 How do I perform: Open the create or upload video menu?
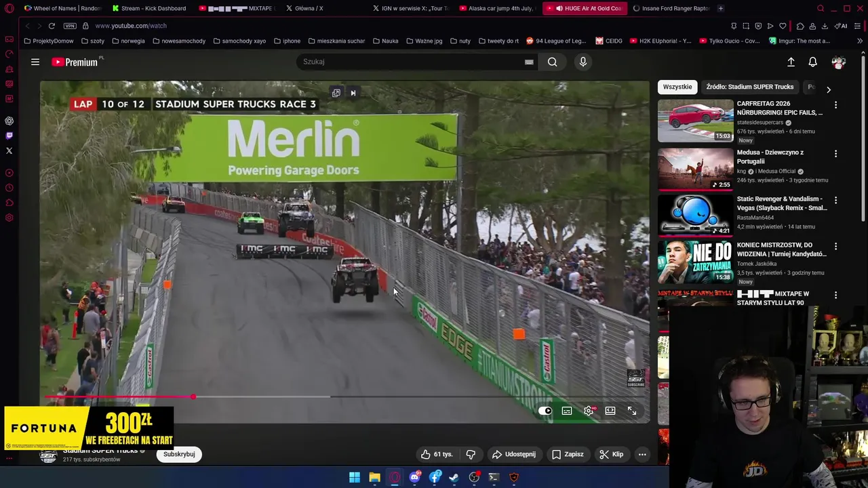791,62
